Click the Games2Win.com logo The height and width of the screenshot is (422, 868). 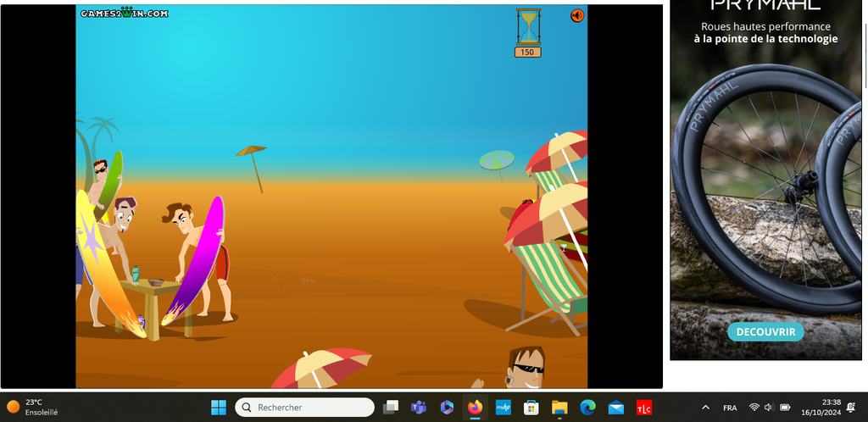point(125,14)
